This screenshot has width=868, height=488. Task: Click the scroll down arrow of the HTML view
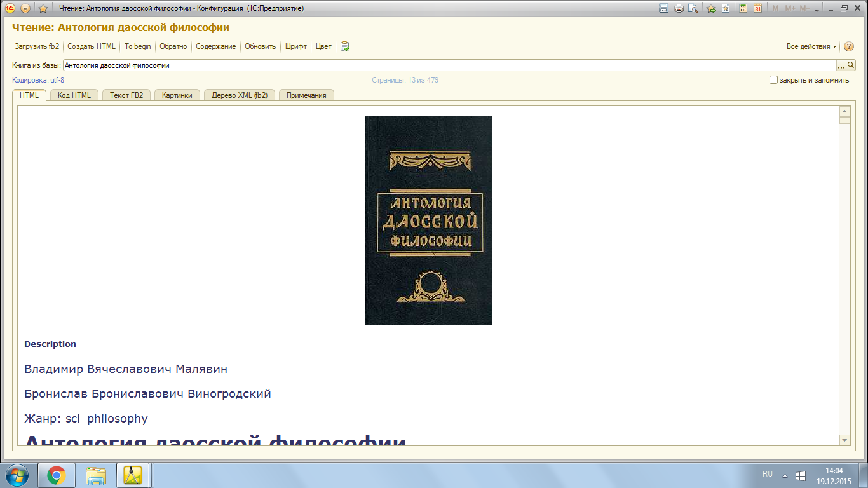point(844,440)
